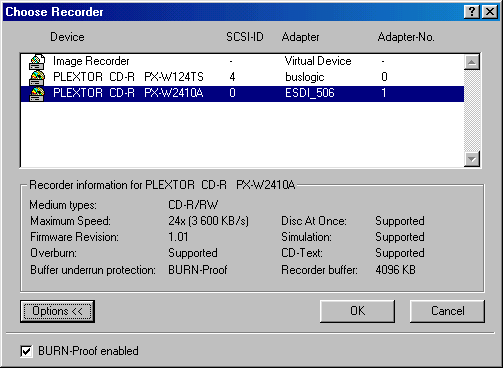Click the Device column header
This screenshot has height=368, width=503.
67,37
